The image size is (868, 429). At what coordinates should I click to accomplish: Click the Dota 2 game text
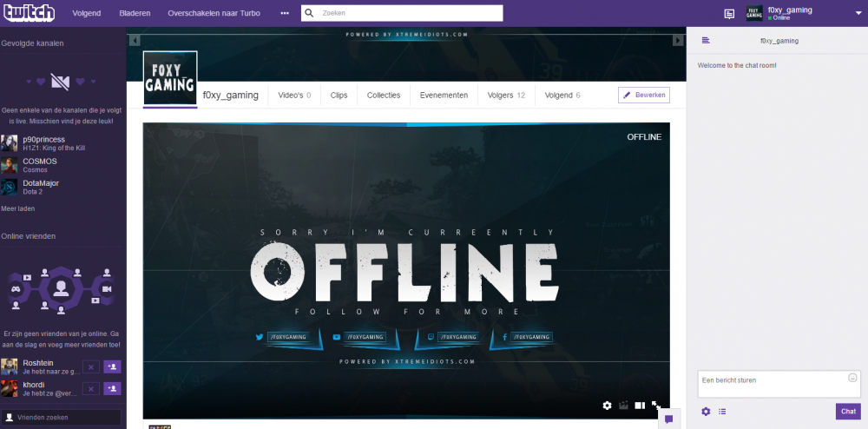(x=33, y=192)
